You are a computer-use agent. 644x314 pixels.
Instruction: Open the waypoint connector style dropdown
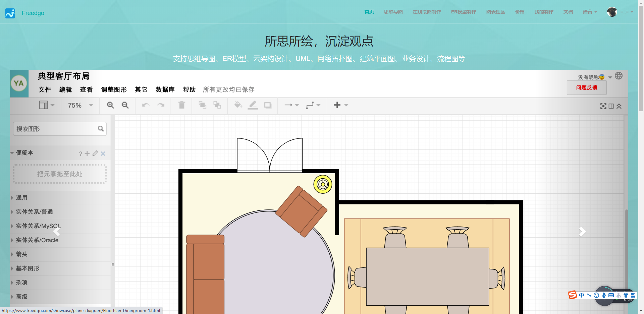[313, 105]
